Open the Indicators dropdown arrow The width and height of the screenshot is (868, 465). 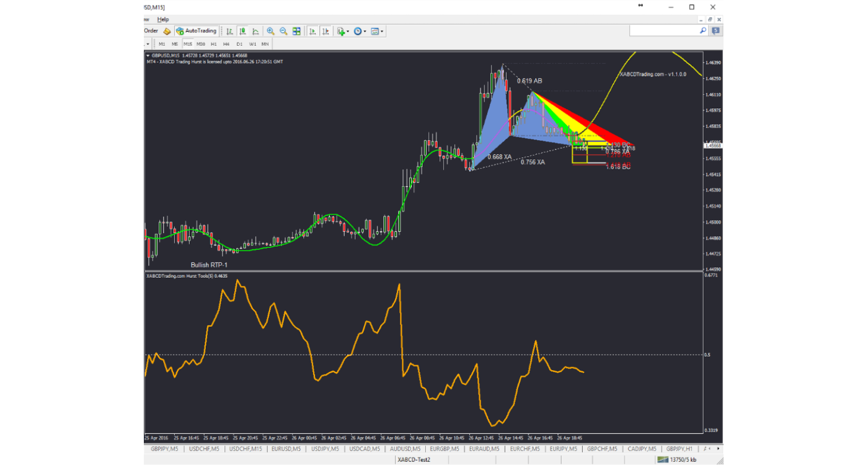tap(348, 30)
